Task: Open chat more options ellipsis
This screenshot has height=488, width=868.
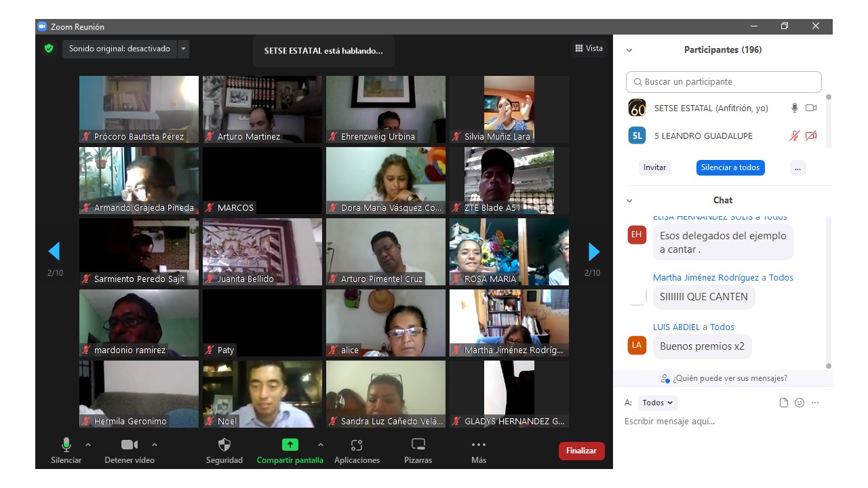Action: coord(815,403)
